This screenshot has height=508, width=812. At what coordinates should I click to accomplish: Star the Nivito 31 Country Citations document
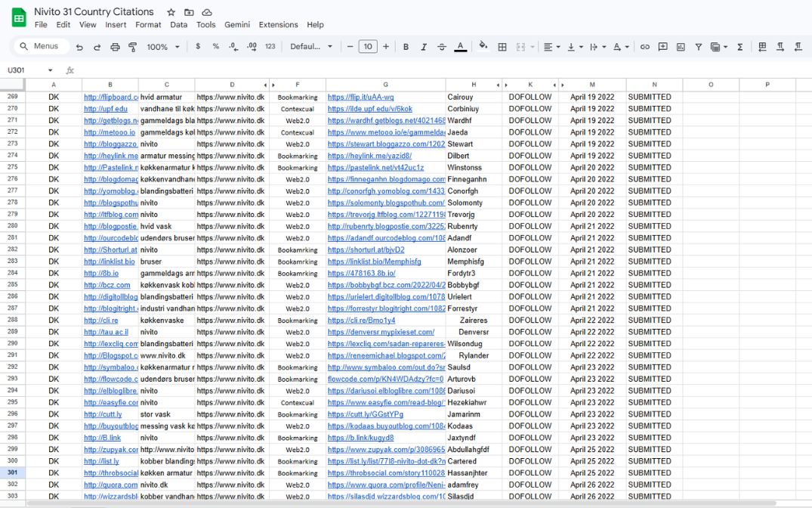pos(171,12)
